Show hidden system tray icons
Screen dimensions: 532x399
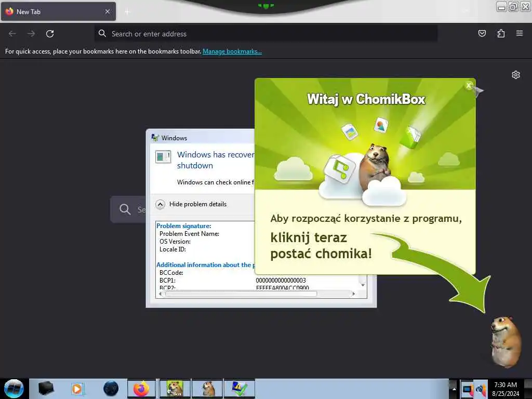click(454, 389)
